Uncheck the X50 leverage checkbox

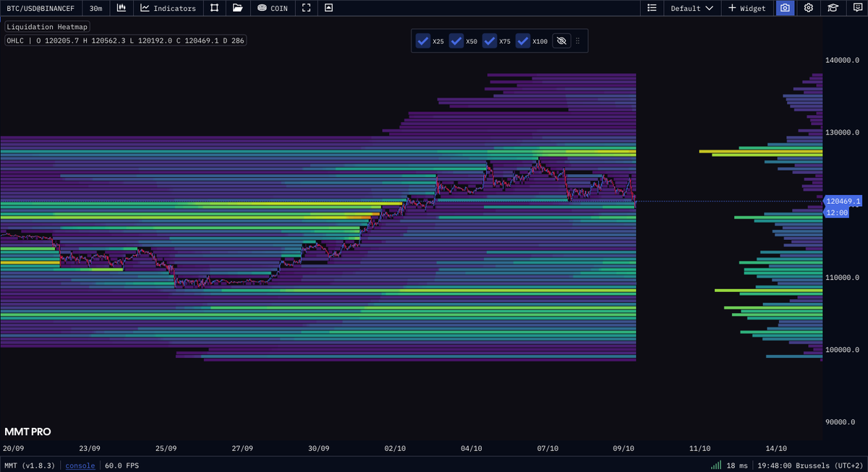tap(456, 41)
